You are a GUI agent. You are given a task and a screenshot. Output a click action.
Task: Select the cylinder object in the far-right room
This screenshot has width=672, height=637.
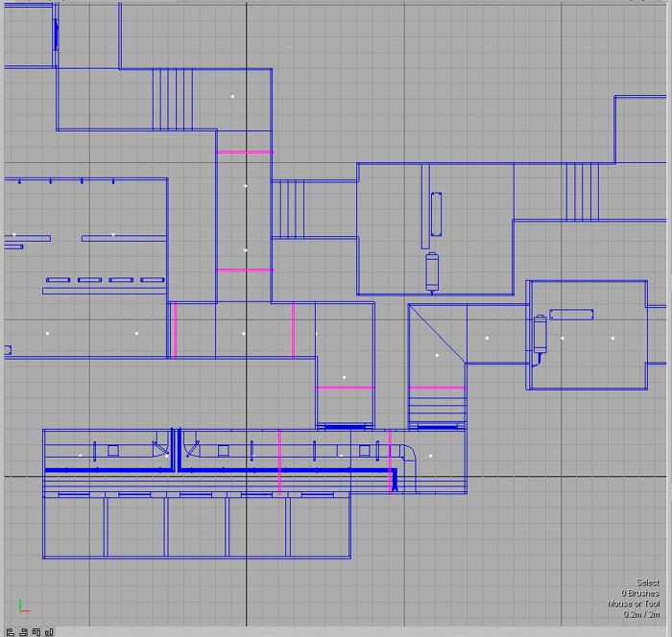(x=540, y=336)
